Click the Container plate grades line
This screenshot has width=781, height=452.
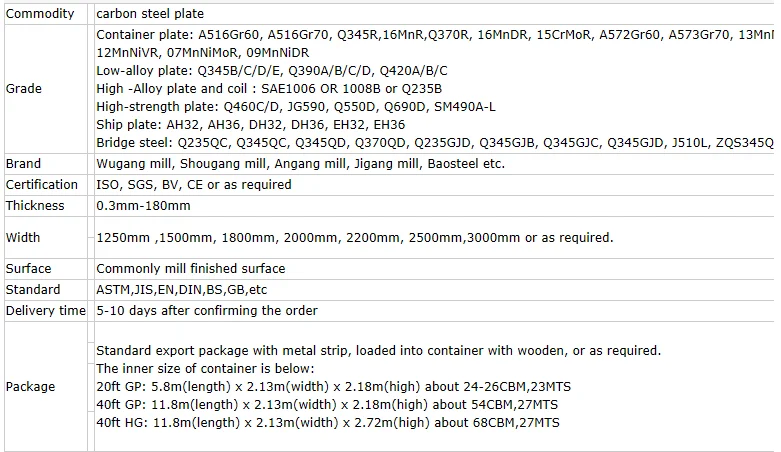point(434,35)
